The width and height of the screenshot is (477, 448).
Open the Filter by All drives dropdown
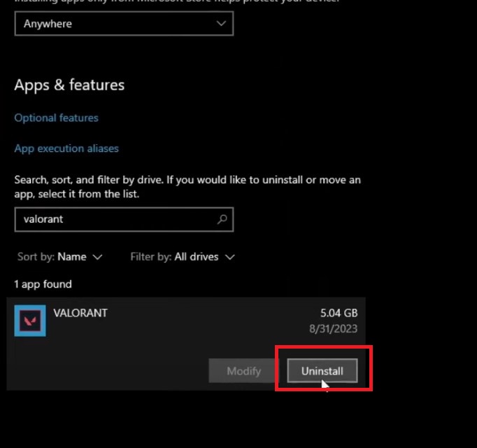(x=183, y=257)
